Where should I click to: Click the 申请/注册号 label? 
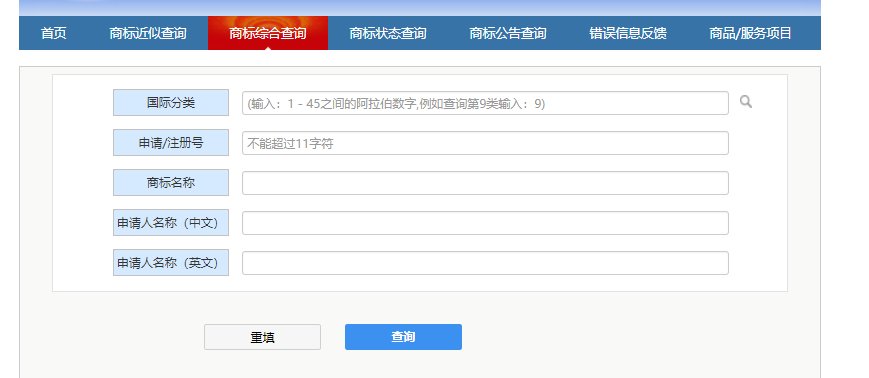pyautogui.click(x=171, y=142)
